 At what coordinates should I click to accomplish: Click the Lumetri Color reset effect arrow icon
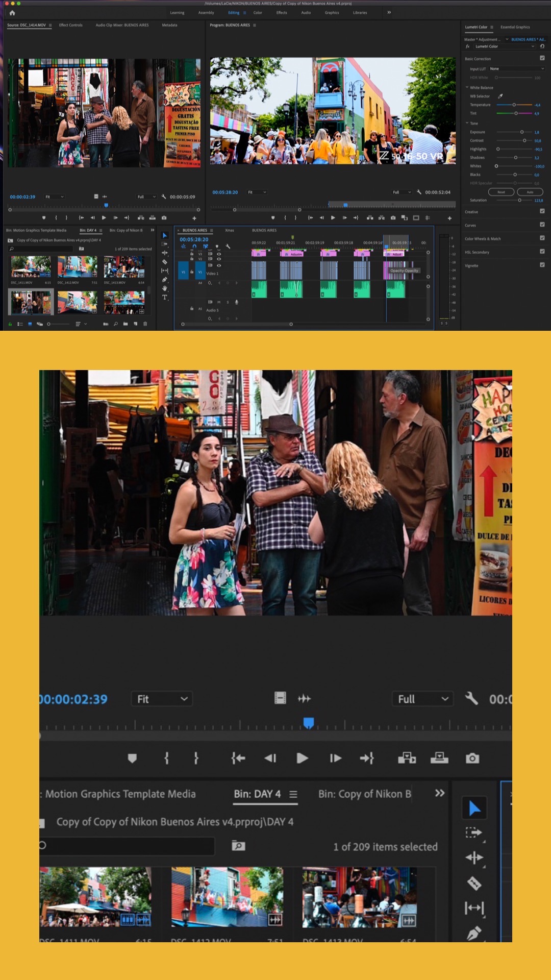coord(542,46)
